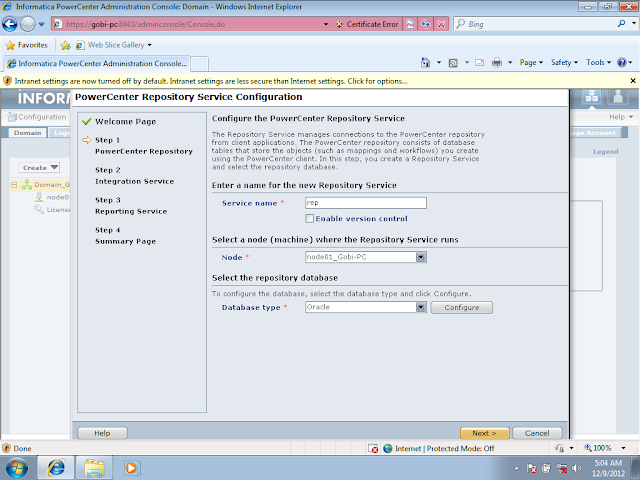Click the Print icon in command bar
This screenshot has width=640, height=480.
[x=497, y=63]
